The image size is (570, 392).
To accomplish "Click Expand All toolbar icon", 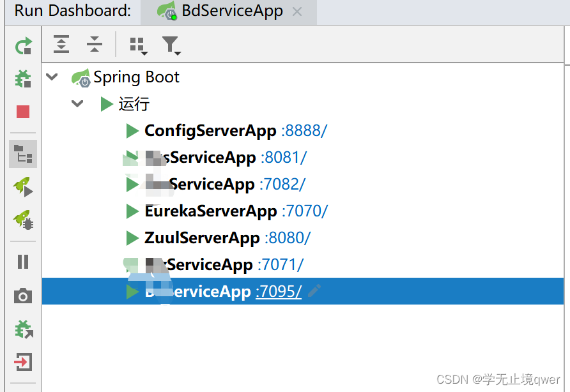I will (61, 44).
